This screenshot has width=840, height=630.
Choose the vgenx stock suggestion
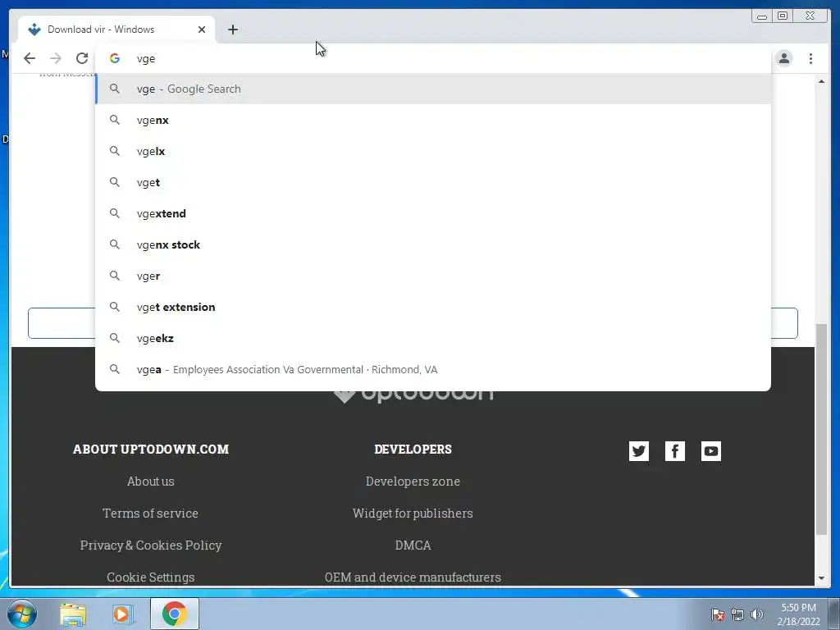click(x=433, y=244)
